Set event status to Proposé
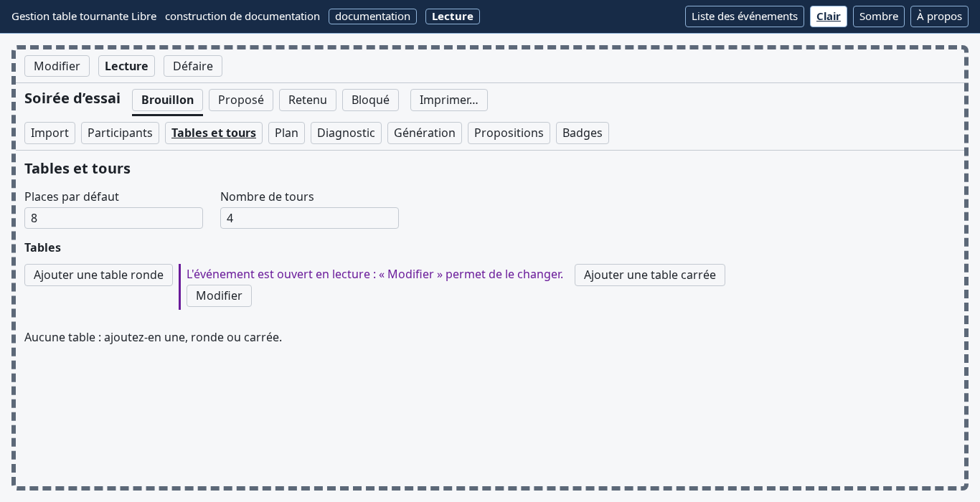Viewport: 980px width, 502px height. pyautogui.click(x=240, y=100)
